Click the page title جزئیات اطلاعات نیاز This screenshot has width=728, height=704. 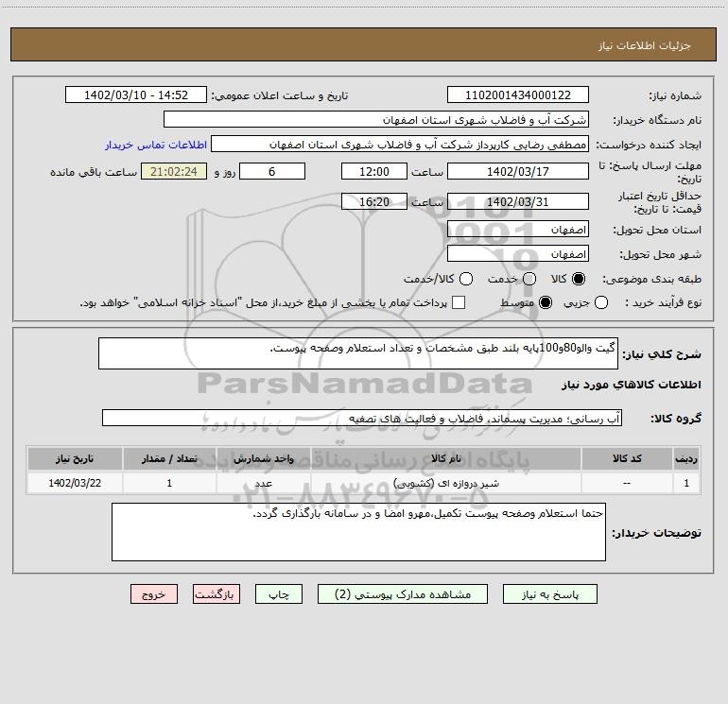[645, 45]
